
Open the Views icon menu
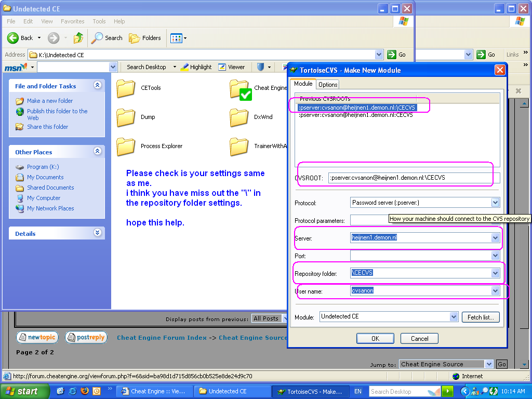(x=179, y=38)
